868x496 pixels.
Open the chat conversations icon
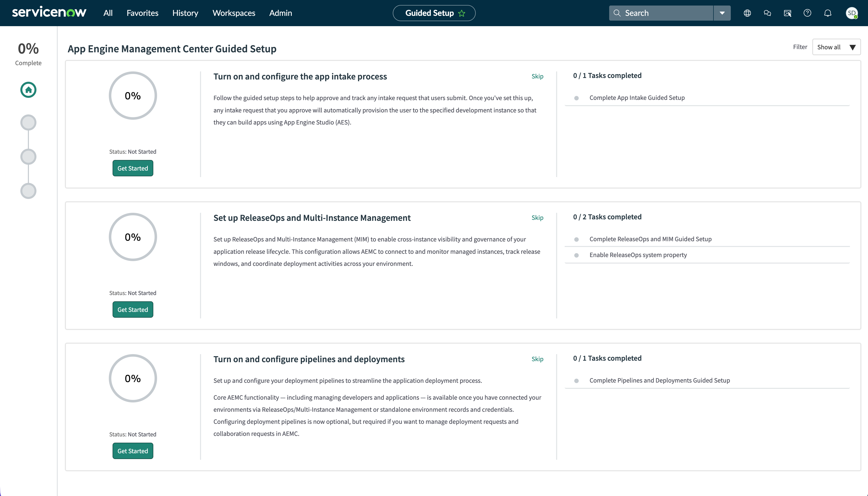point(767,13)
